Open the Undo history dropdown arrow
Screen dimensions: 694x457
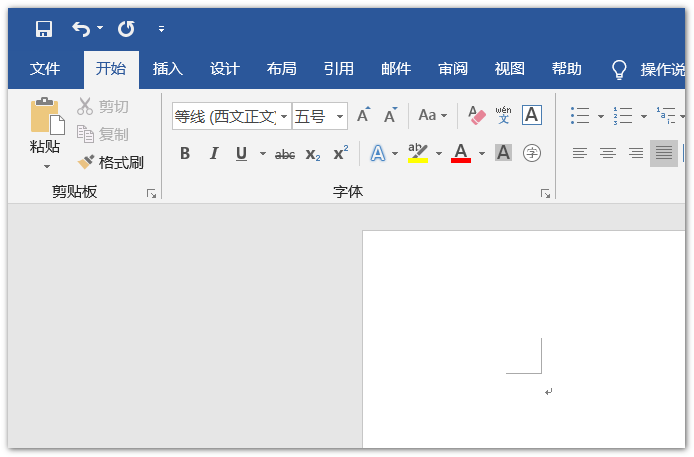100,27
